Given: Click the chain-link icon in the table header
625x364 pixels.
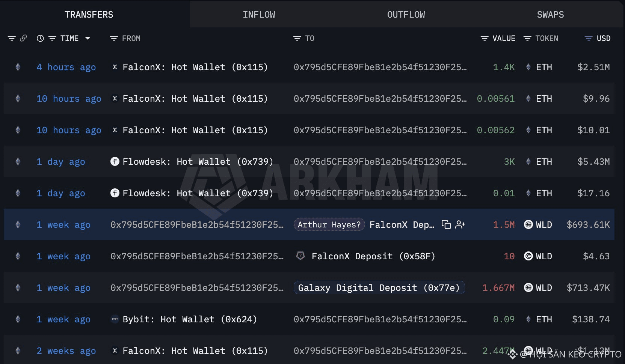Looking at the screenshot, I should pos(23,38).
